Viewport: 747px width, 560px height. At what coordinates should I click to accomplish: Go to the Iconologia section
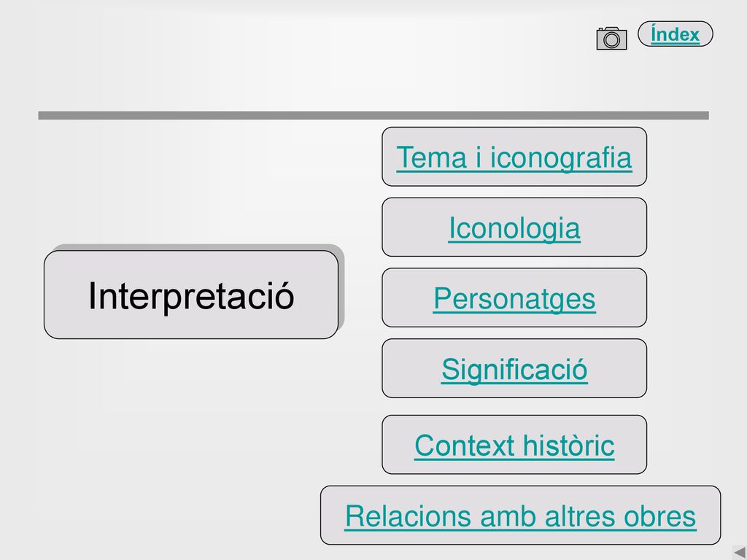click(x=514, y=227)
